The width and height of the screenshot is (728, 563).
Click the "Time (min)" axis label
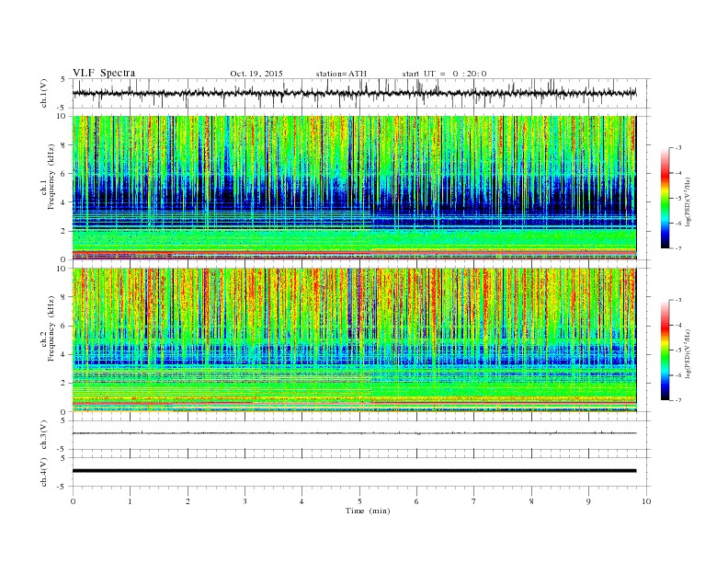coord(368,511)
